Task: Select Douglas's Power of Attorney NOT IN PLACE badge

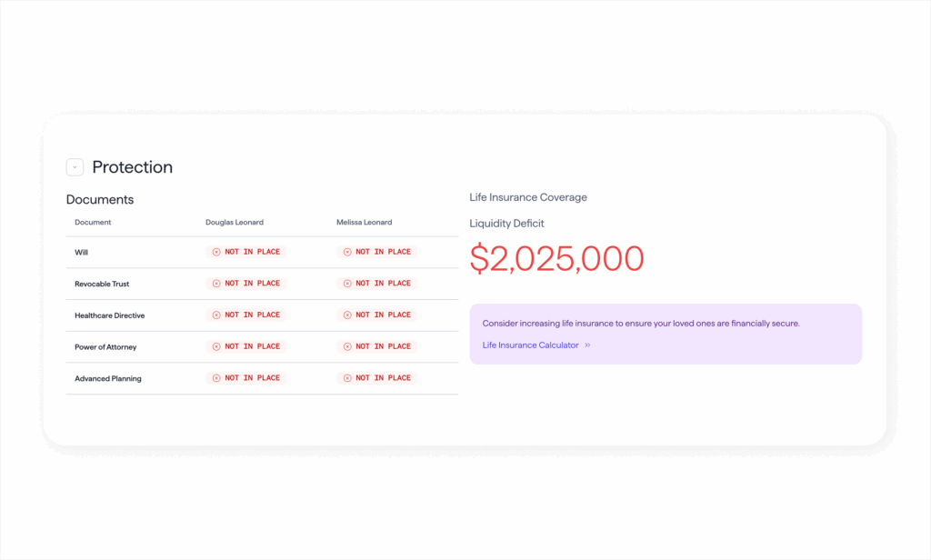Action: [x=246, y=346]
